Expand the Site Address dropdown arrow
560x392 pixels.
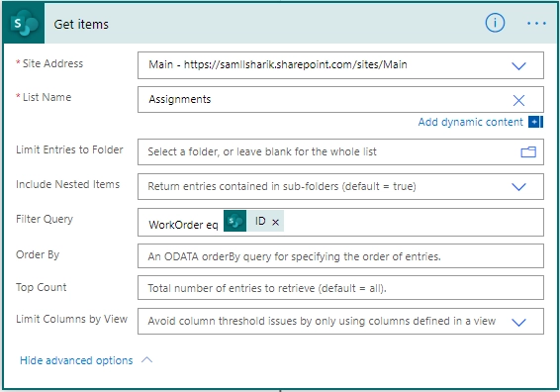tap(518, 66)
